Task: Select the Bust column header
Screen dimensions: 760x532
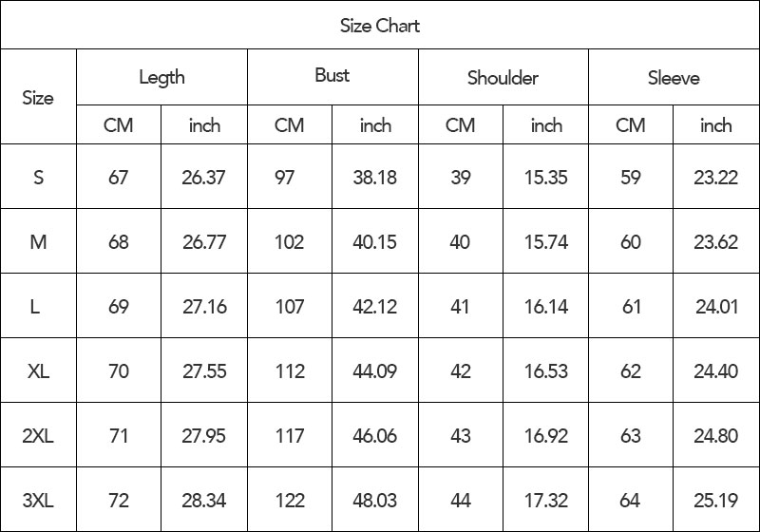Action: pyautogui.click(x=332, y=77)
